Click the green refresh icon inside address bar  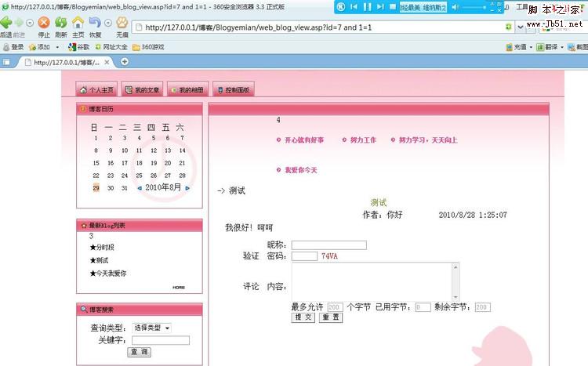pos(509,27)
